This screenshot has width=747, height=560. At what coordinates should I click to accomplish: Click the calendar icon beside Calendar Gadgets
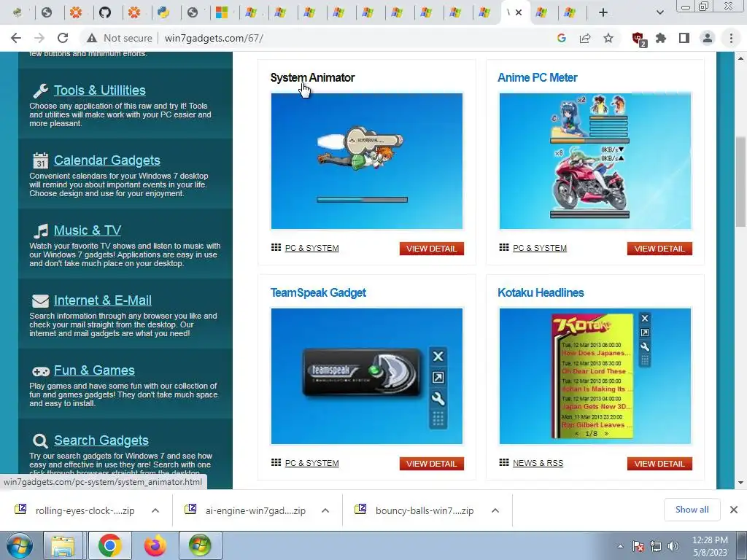(41, 160)
